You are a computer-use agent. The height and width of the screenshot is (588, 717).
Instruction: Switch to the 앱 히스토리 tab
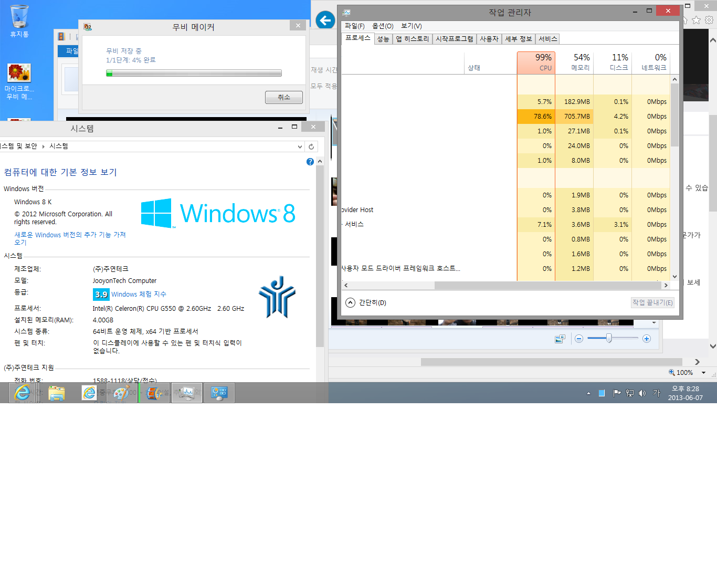[x=413, y=39]
